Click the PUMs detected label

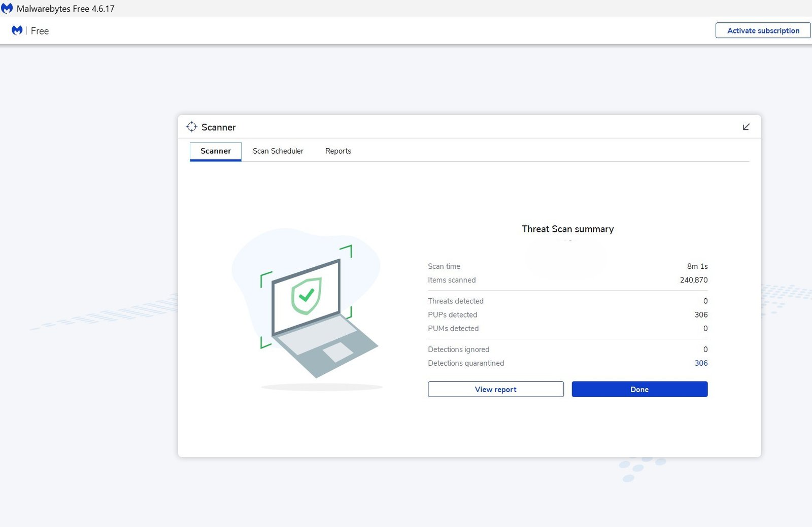coord(453,329)
